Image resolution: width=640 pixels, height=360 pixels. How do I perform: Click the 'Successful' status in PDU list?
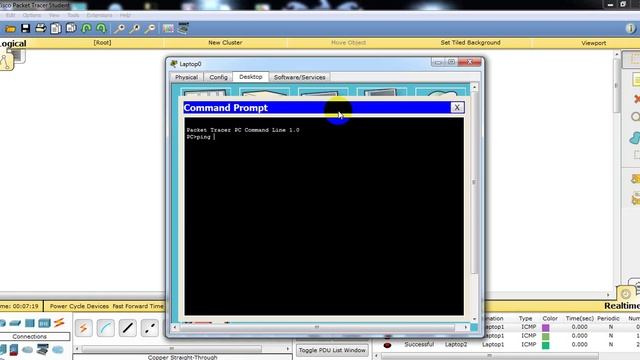(419, 344)
